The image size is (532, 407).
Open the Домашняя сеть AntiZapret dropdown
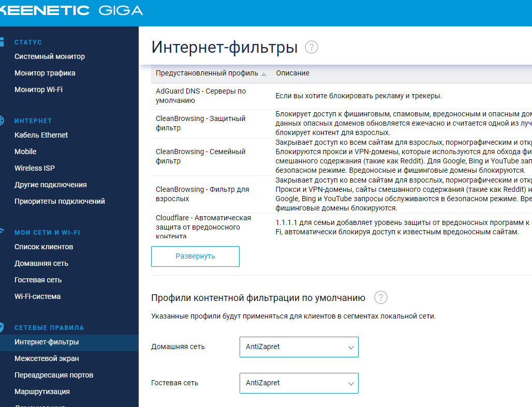click(x=299, y=347)
